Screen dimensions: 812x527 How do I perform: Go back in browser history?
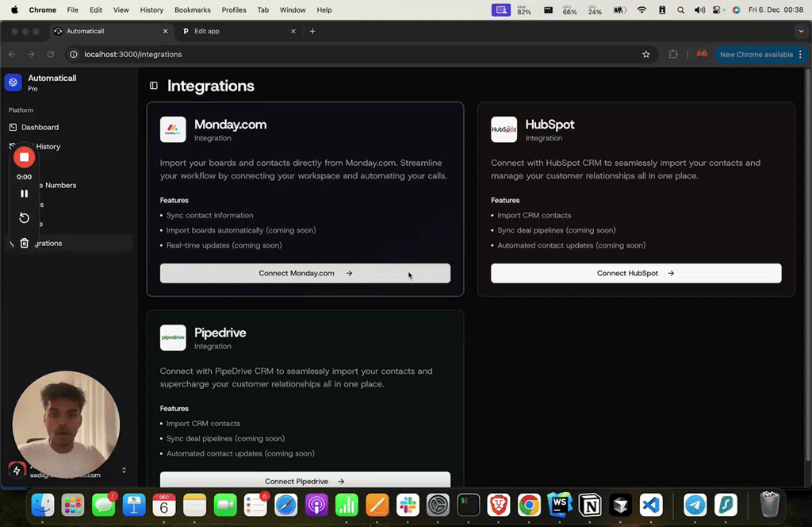(x=12, y=55)
